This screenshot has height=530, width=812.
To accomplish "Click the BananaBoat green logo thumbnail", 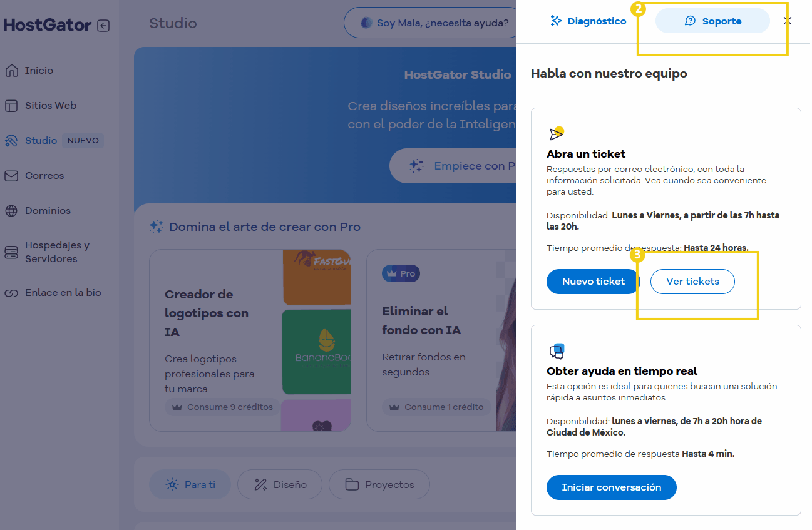I will 316,352.
